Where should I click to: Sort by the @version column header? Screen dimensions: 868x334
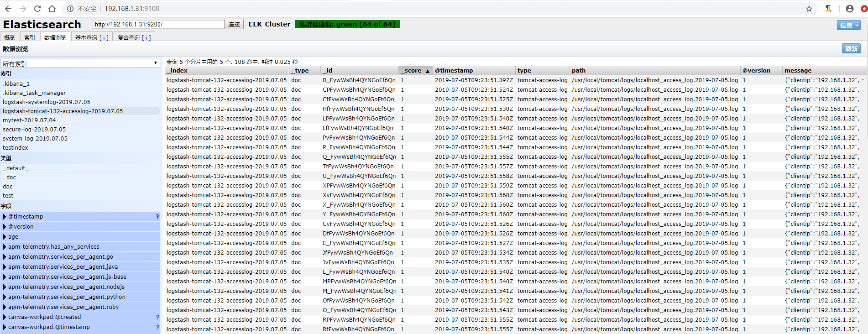(x=761, y=71)
